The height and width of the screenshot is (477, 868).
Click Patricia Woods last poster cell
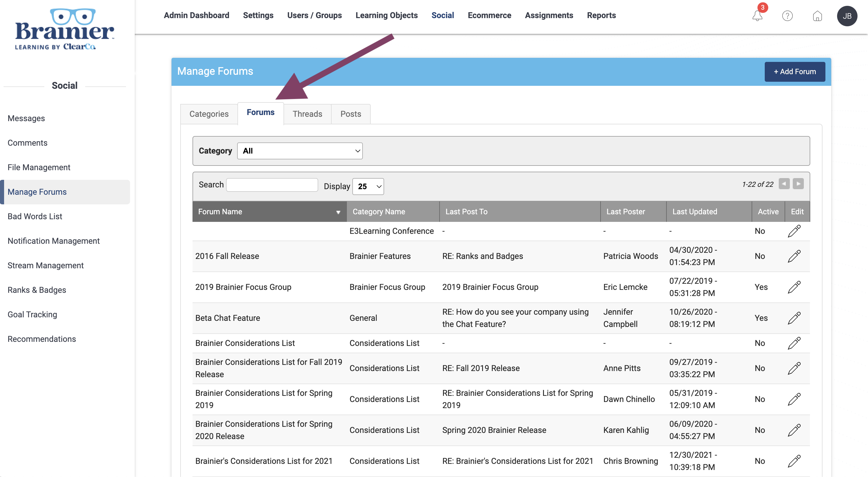click(x=631, y=256)
